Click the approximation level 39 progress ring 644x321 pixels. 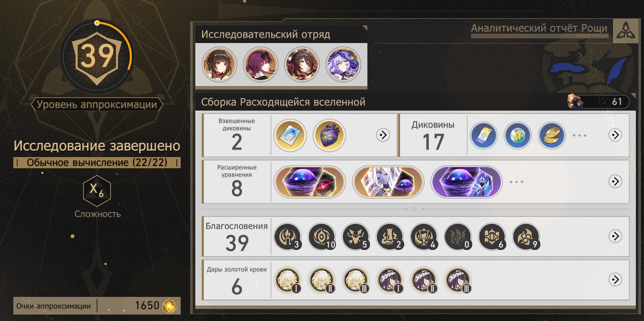(x=97, y=56)
